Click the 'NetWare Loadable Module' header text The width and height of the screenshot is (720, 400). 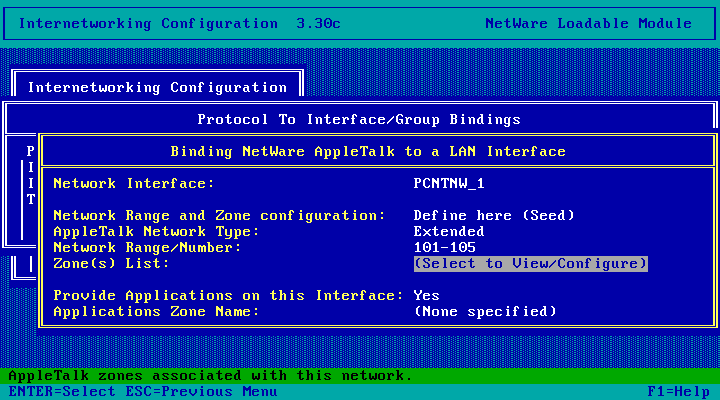(588, 23)
